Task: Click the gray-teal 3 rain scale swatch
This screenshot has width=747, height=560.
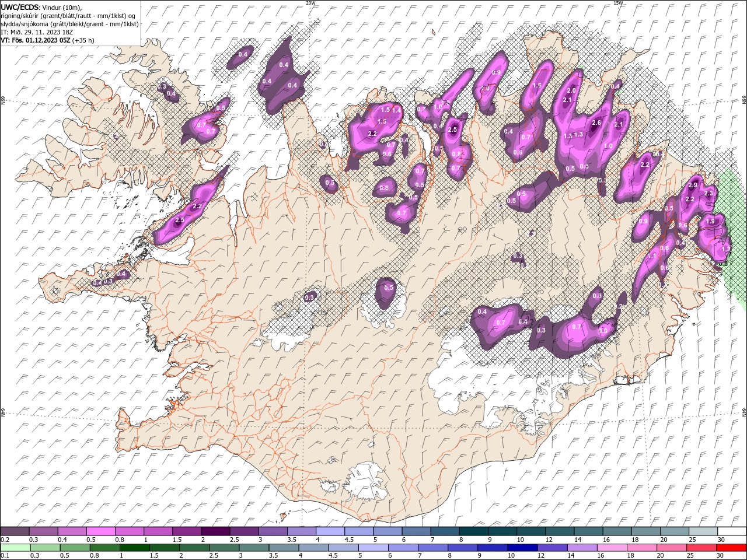Action: coord(254,548)
